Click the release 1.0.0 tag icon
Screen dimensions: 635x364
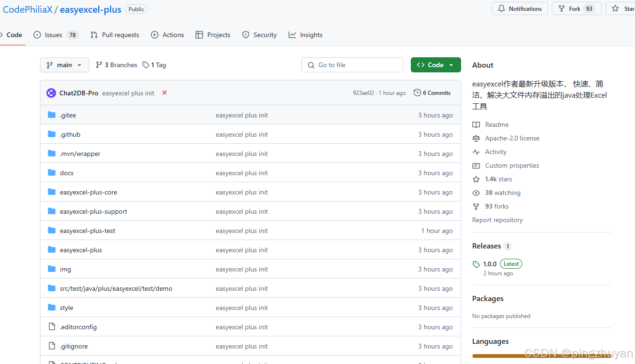(x=476, y=264)
